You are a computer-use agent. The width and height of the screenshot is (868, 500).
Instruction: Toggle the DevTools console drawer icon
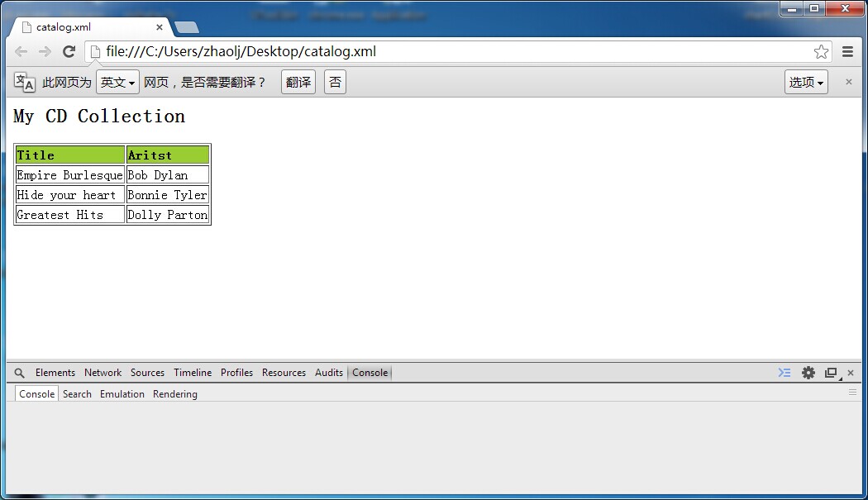click(785, 373)
